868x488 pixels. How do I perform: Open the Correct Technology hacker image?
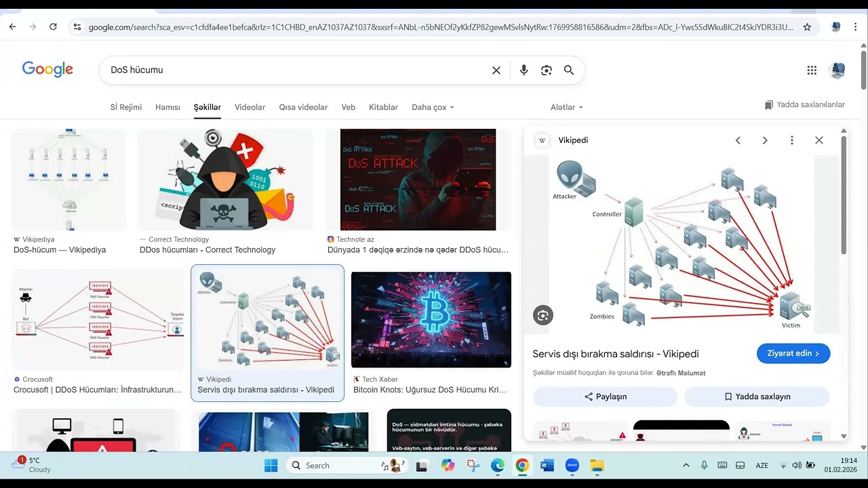[225, 180]
